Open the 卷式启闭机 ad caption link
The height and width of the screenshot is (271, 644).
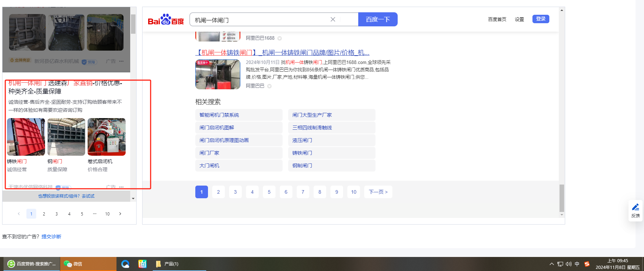point(100,161)
